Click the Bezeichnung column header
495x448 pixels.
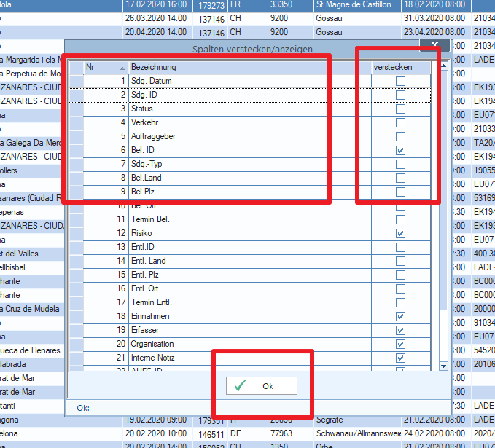coord(250,67)
